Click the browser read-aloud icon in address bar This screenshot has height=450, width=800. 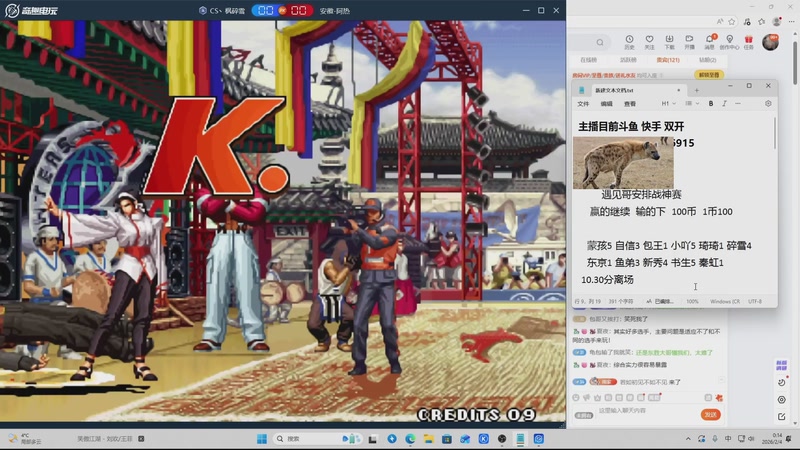pos(719,21)
